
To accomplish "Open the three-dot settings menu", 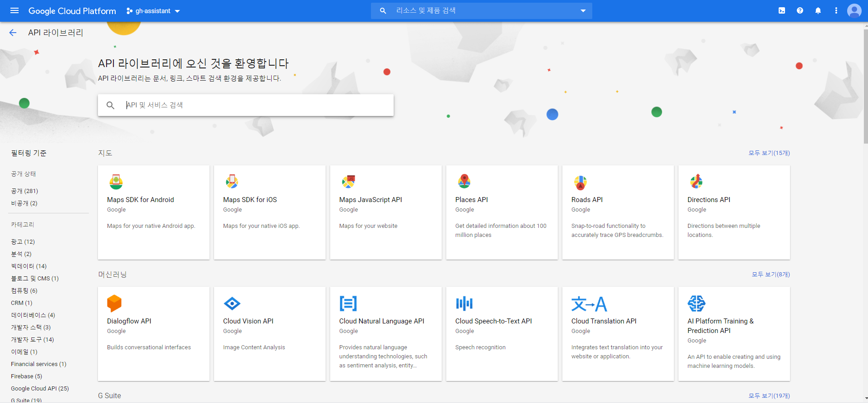I will click(836, 10).
